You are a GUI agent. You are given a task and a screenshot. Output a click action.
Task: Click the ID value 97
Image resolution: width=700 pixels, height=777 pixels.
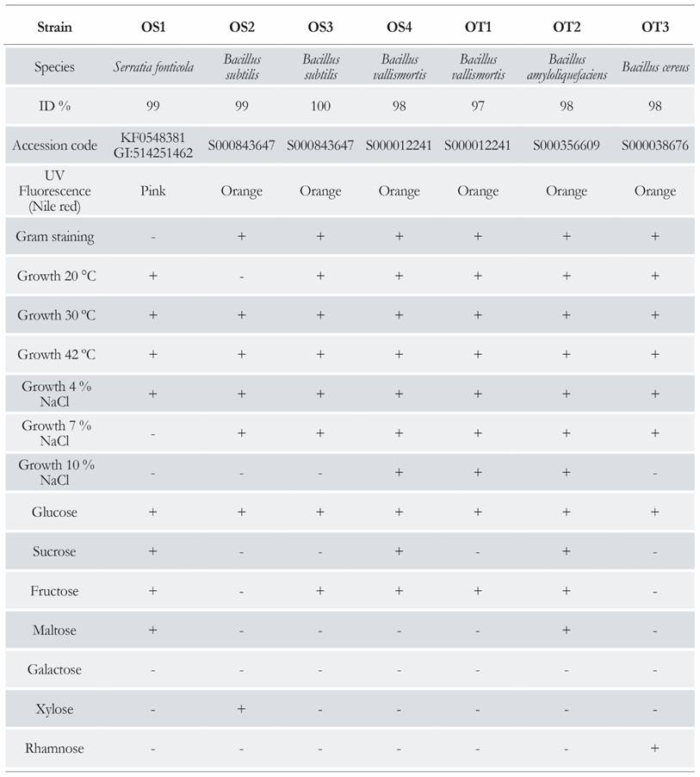[478, 107]
